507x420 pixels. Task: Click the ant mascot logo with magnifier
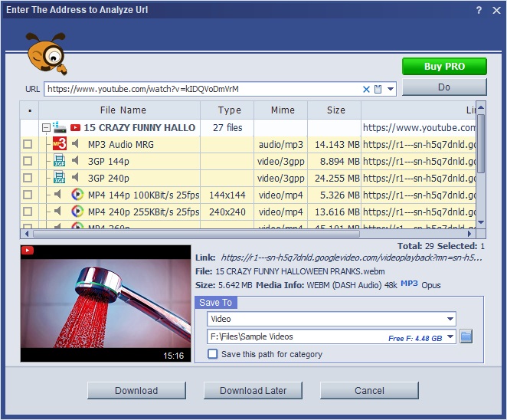47,54
